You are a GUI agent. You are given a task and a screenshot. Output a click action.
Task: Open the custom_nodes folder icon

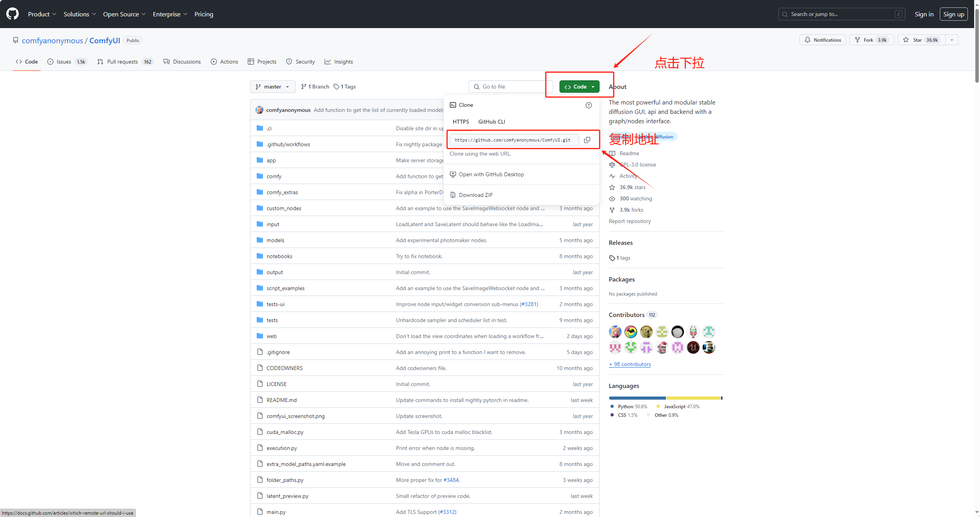pos(260,208)
